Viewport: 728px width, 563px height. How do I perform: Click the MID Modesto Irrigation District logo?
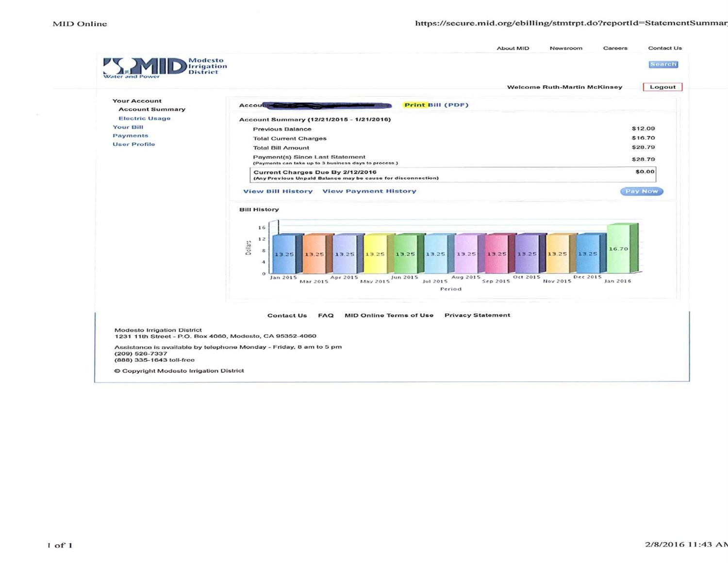[165, 67]
